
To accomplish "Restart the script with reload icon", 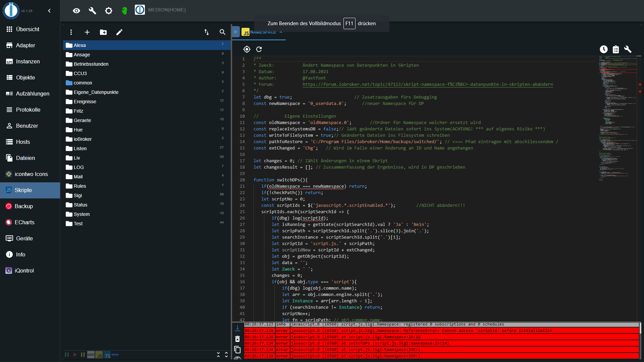I will click(259, 49).
